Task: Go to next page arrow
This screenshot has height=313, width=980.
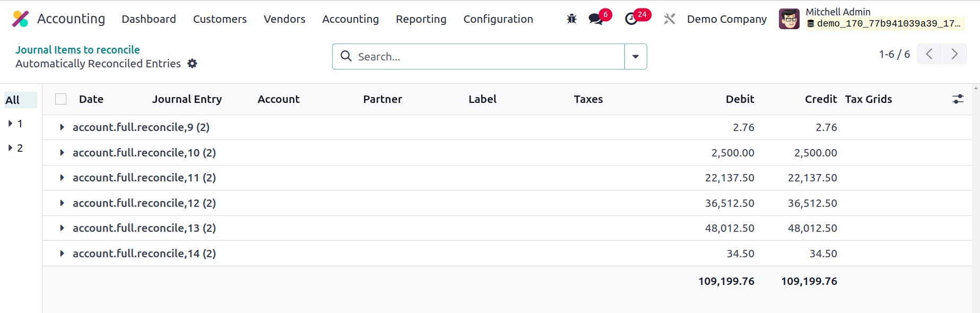Action: [955, 54]
